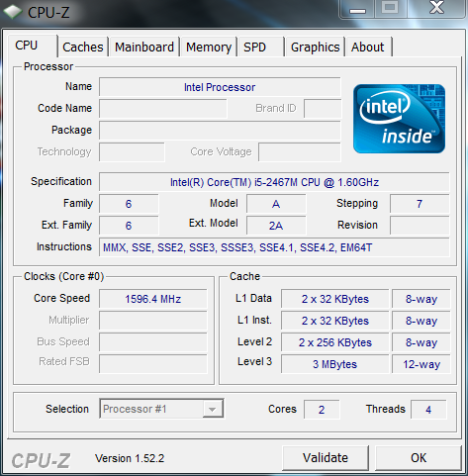Go to the SPD tab
Viewport: 468px width, 476px height.
click(x=260, y=47)
